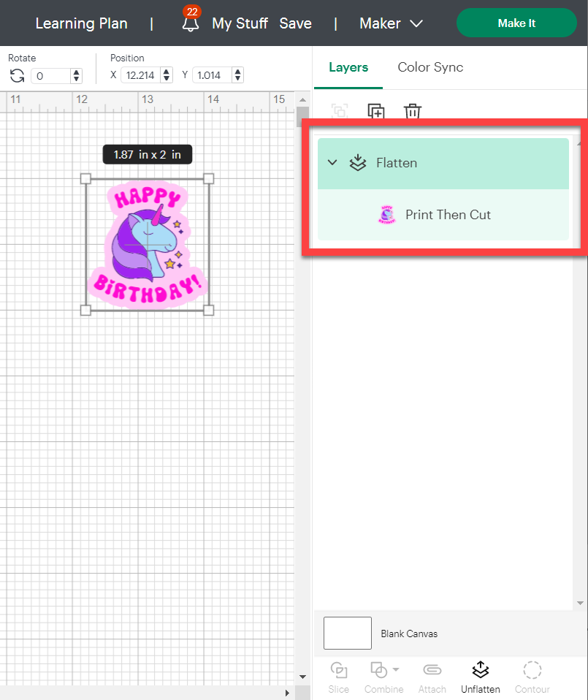Collapse the Flatten group chevron

click(332, 162)
